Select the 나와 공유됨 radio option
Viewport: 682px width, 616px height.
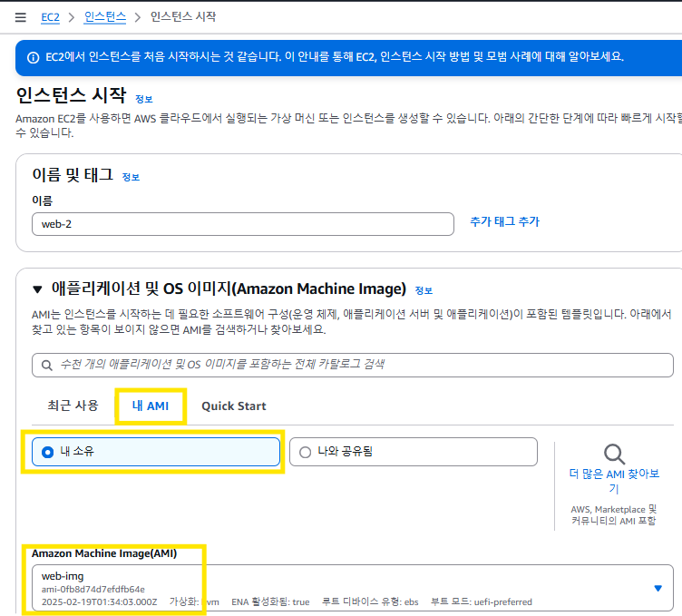[x=414, y=452]
